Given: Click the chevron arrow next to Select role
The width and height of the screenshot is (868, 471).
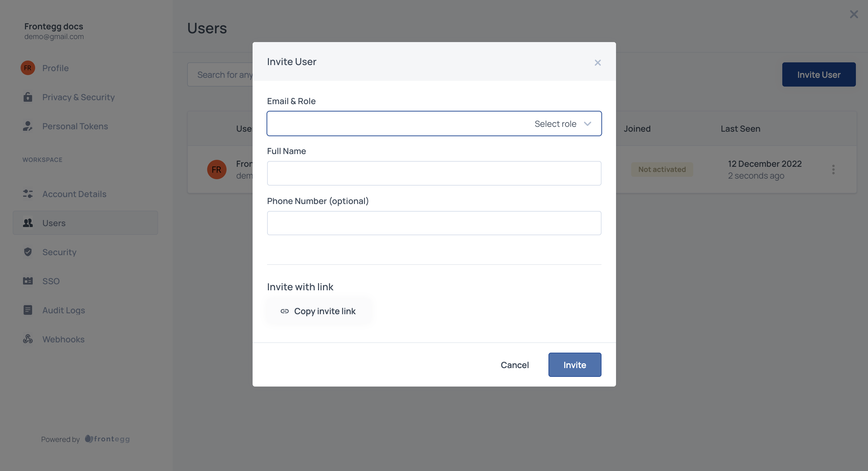Looking at the screenshot, I should pyautogui.click(x=588, y=124).
